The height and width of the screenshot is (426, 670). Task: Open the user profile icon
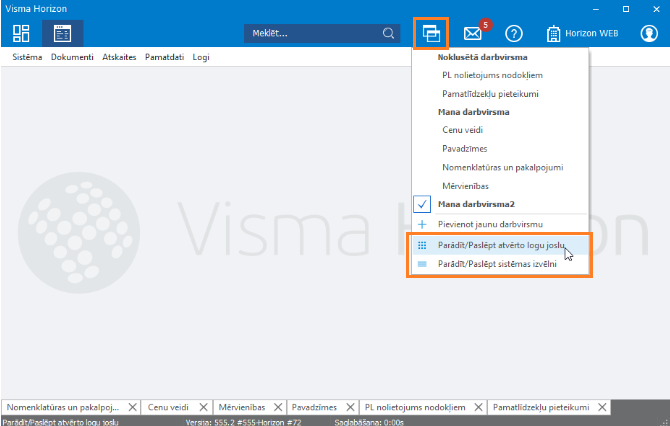point(649,33)
